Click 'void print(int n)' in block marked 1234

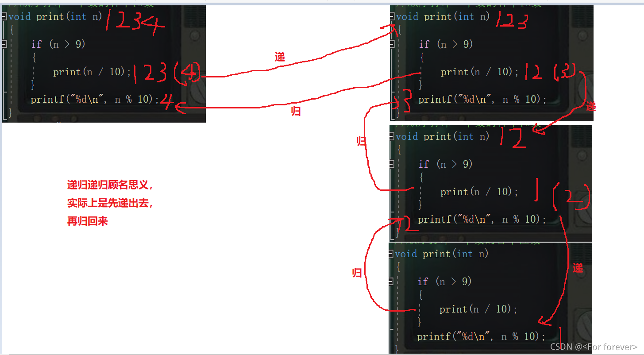[55, 17]
